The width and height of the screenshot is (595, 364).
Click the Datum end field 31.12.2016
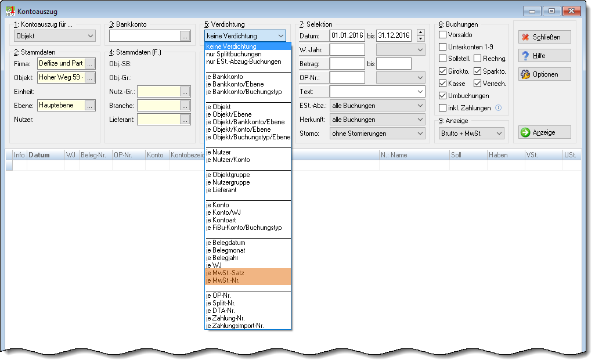394,35
